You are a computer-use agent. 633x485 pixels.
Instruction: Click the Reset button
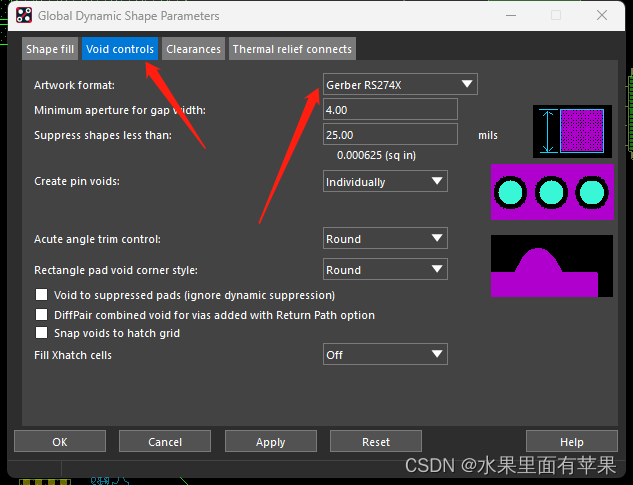click(x=376, y=442)
